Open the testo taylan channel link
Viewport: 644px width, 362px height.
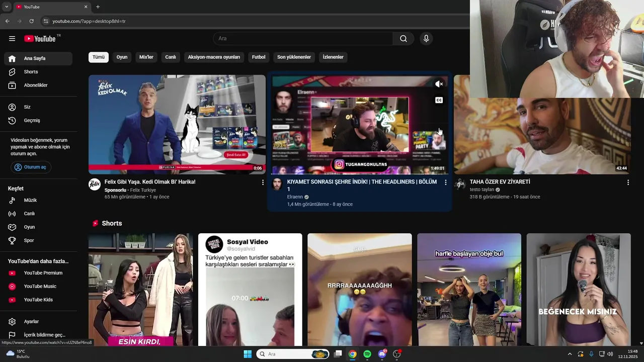click(x=482, y=190)
